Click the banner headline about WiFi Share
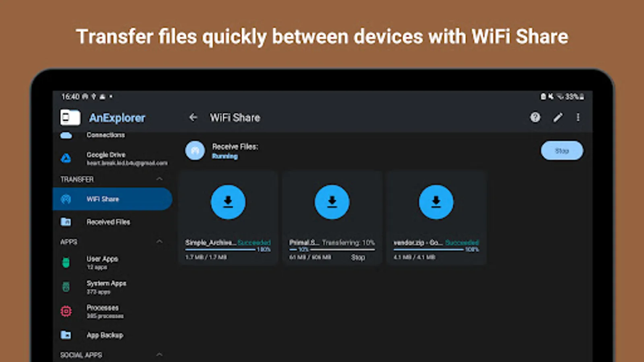 click(x=322, y=37)
